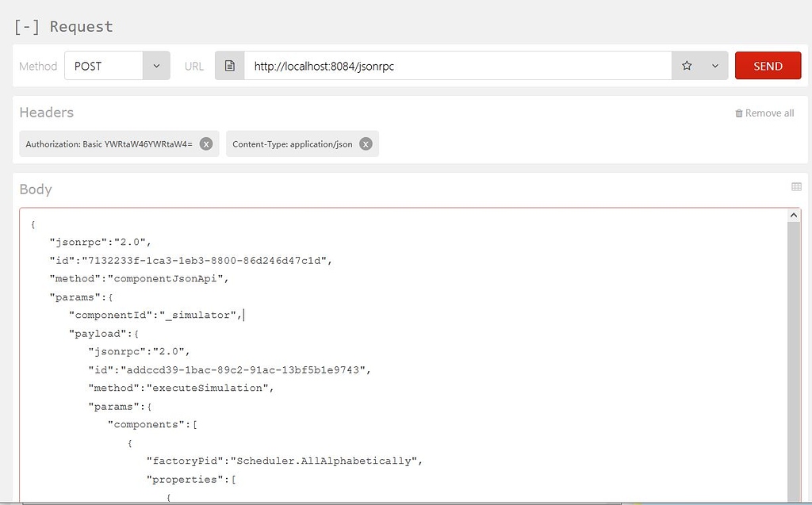Click the trash icon beside Remove all
Viewport: 812px width, 505px height.
(739, 113)
